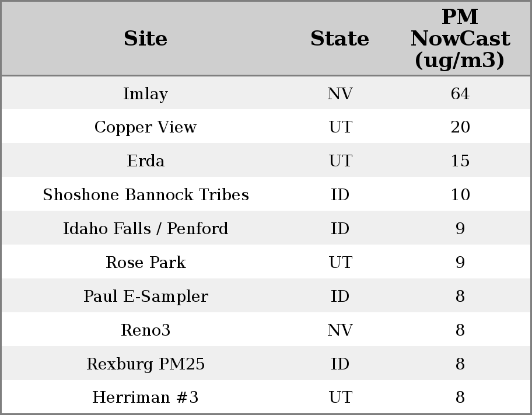532x415 pixels.
Task: Click the Reno3 site name
Action: tap(146, 330)
